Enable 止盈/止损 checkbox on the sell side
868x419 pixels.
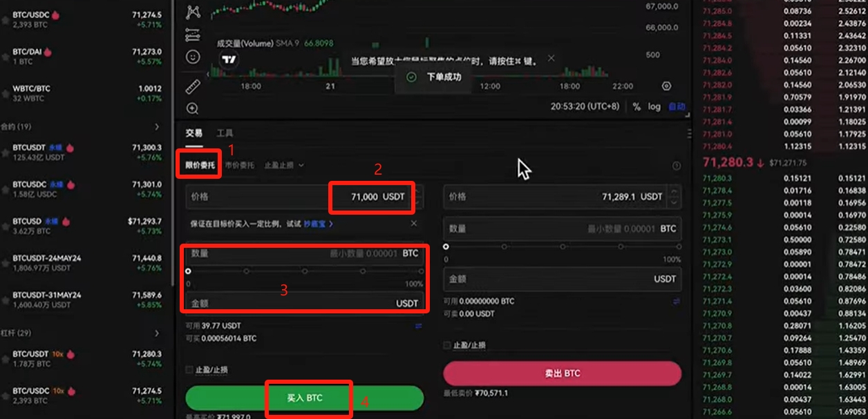tap(447, 345)
